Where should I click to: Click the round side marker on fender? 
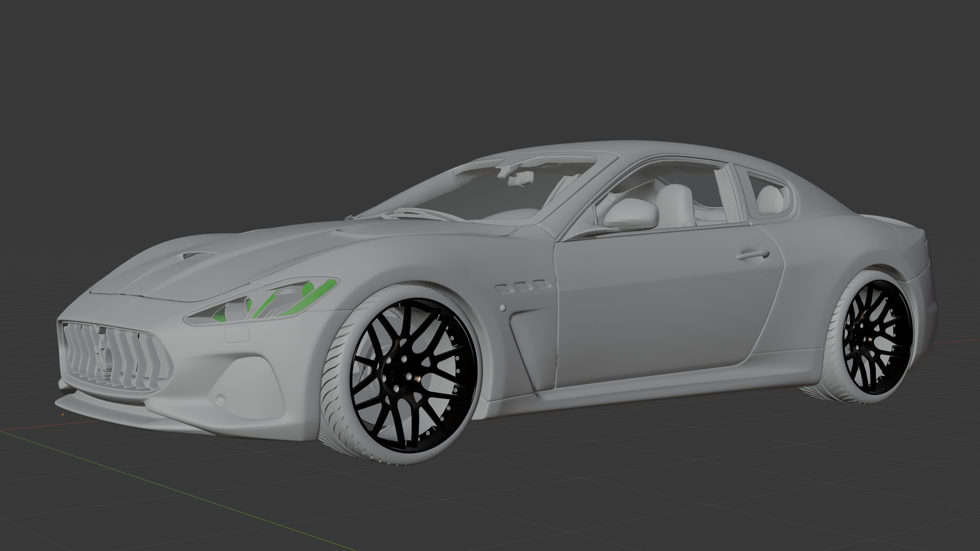coord(503,307)
